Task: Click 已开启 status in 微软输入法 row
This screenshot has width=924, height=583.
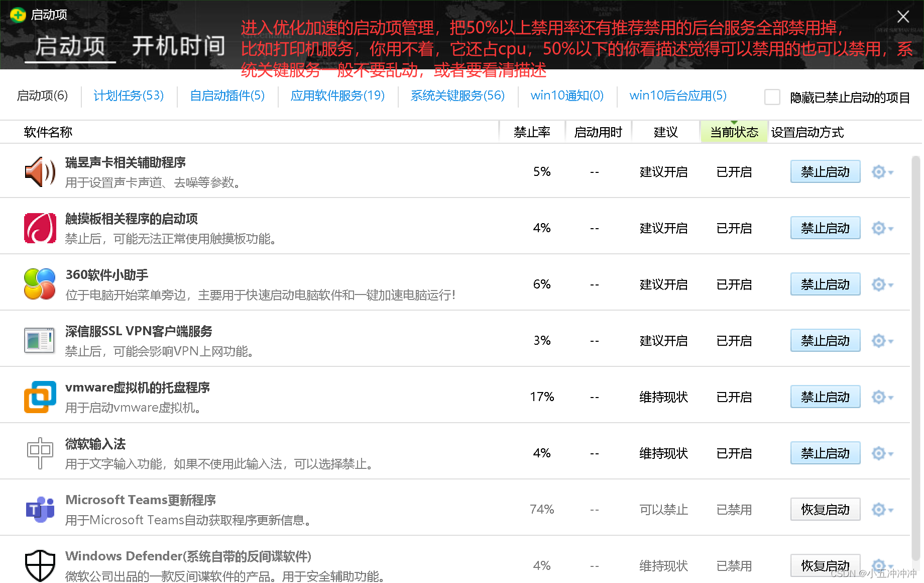Action: click(x=734, y=453)
